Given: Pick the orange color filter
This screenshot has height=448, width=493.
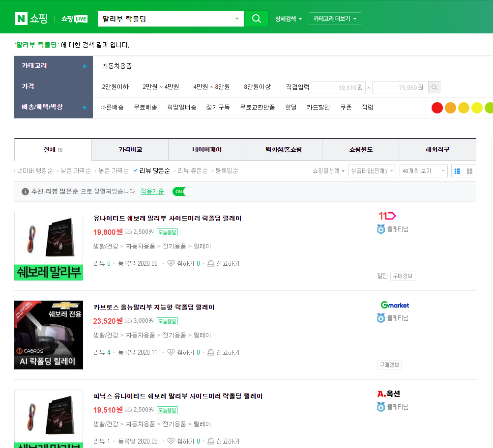Looking at the screenshot, I should coord(450,108).
